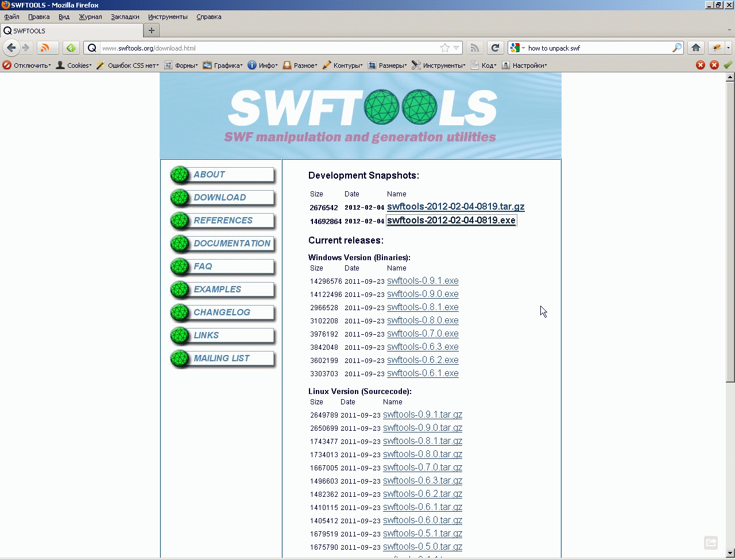
Task: Open the Отключить dropdown
Action: point(27,65)
